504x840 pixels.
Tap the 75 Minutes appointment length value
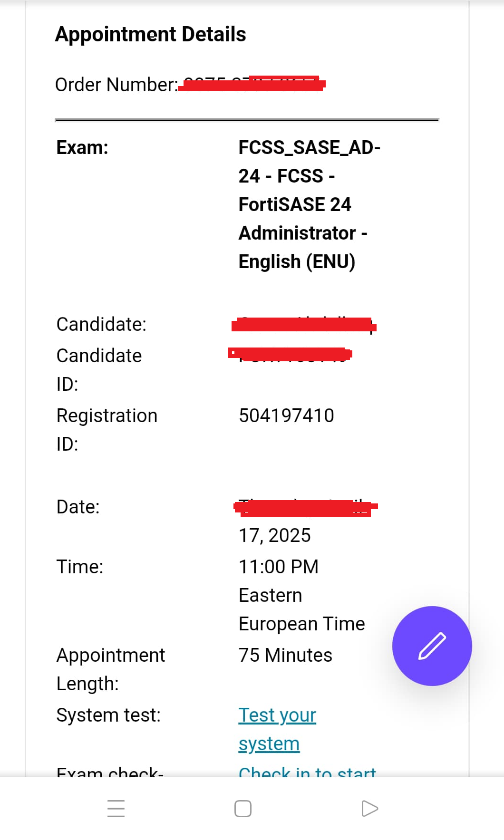pos(285,655)
